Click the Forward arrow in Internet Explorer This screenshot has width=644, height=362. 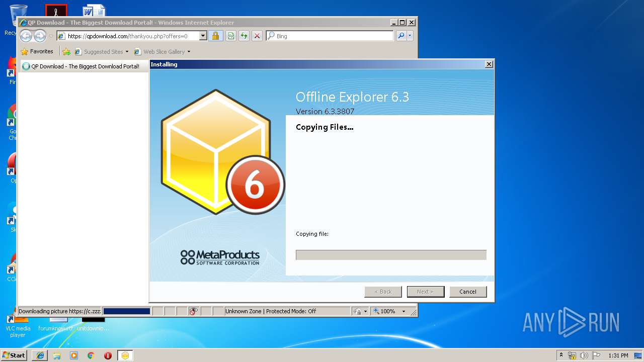[x=40, y=36]
